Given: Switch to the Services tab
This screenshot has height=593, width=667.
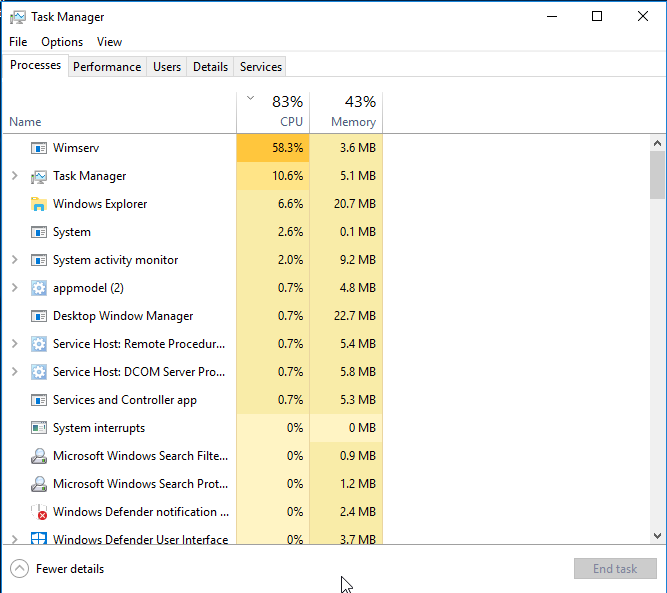Looking at the screenshot, I should (261, 67).
